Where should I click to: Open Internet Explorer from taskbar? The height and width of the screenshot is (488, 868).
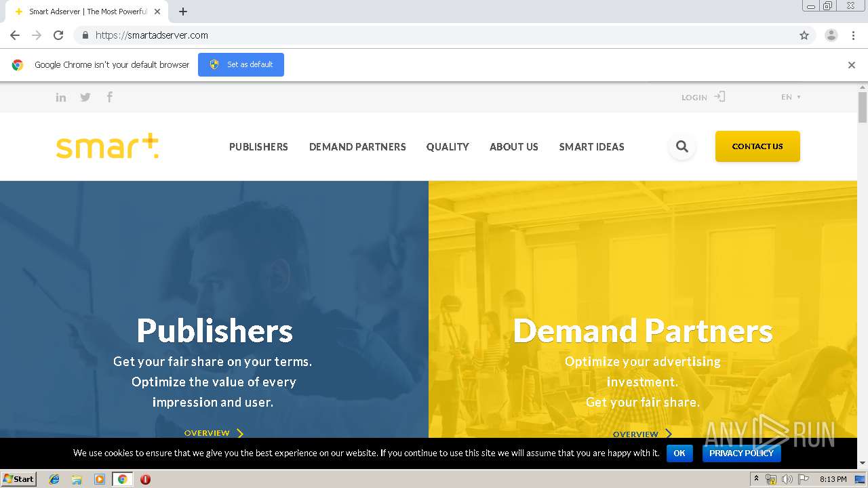coord(54,479)
